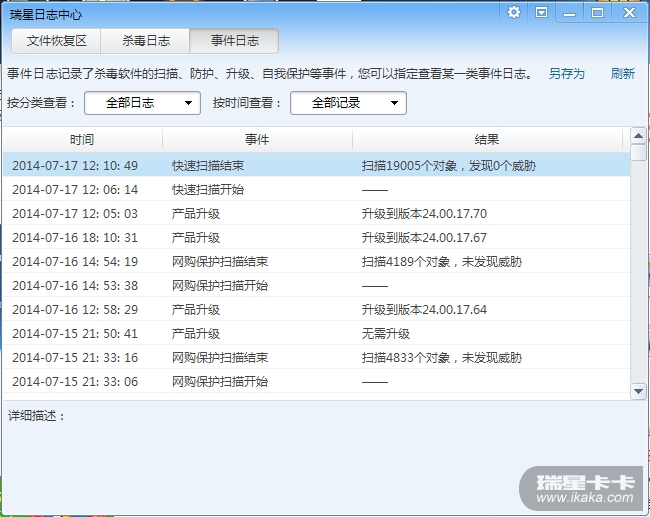Switch to the 杀毒日志 tab

[x=146, y=41]
